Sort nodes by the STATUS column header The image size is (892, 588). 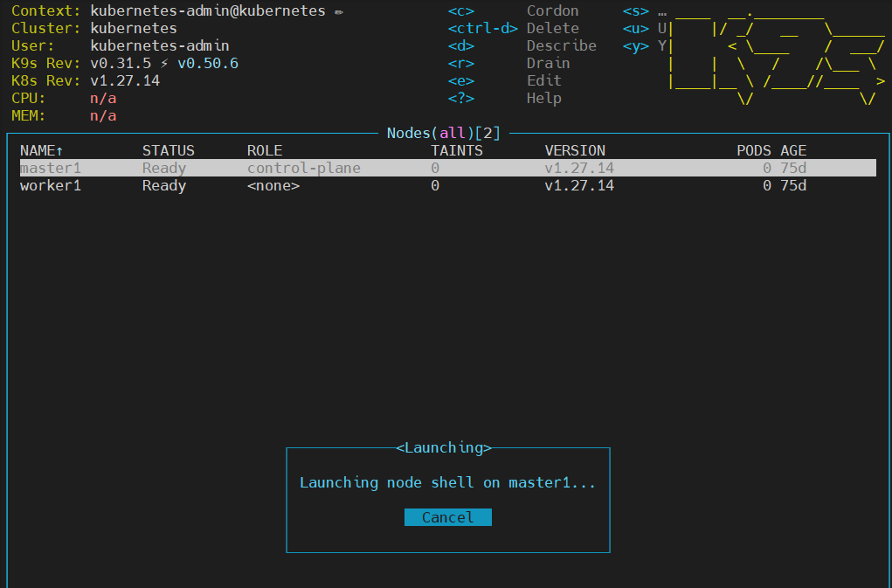coord(168,150)
